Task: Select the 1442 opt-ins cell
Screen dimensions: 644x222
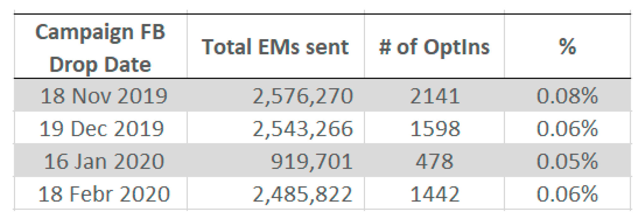Action: pos(435,194)
